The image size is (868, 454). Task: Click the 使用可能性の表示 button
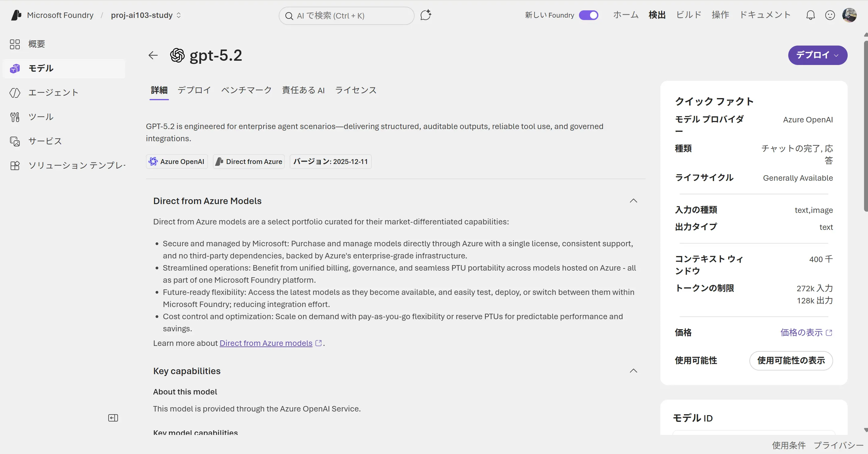[791, 360]
